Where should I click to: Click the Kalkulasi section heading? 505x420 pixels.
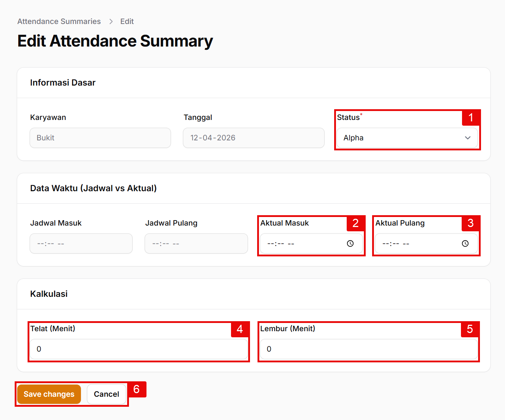(x=49, y=294)
